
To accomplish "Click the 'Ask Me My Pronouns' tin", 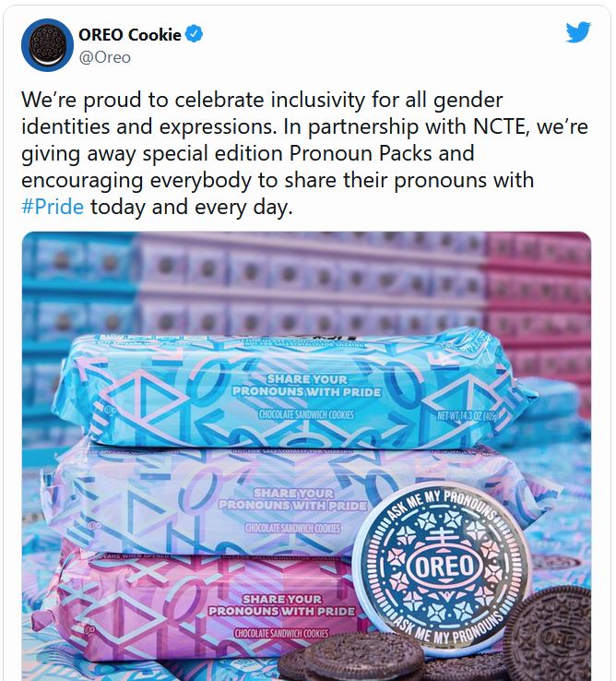I will click(441, 567).
